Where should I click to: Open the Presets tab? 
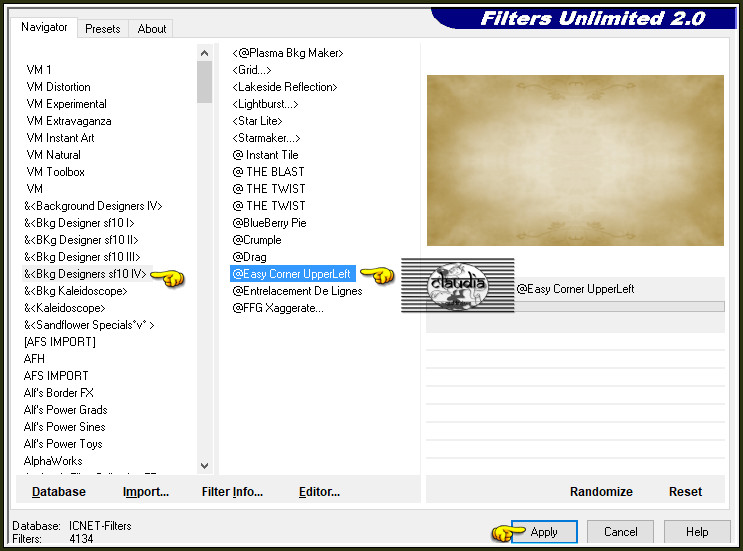103,29
